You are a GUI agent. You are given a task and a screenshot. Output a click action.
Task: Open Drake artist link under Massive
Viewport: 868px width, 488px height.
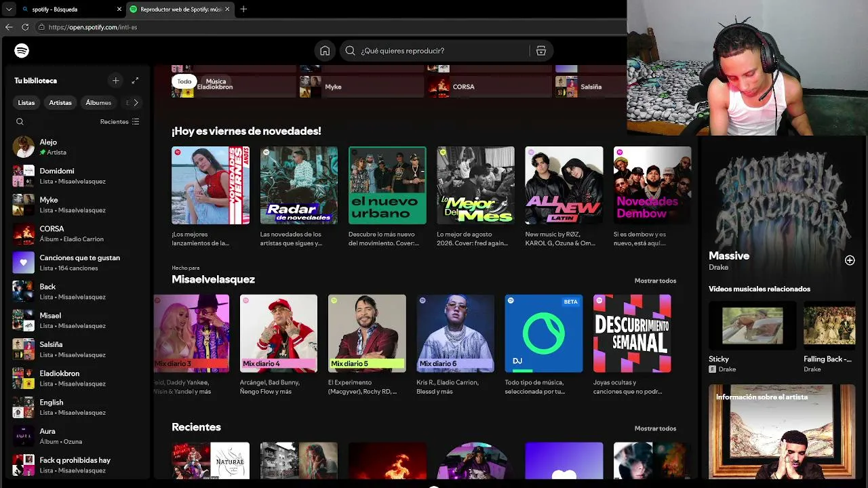tap(718, 267)
